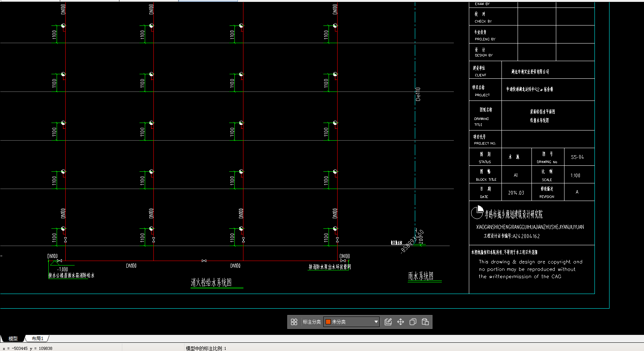This screenshot has width=644, height=351.
Task: Click the STATUS label
Action: coord(485,162)
